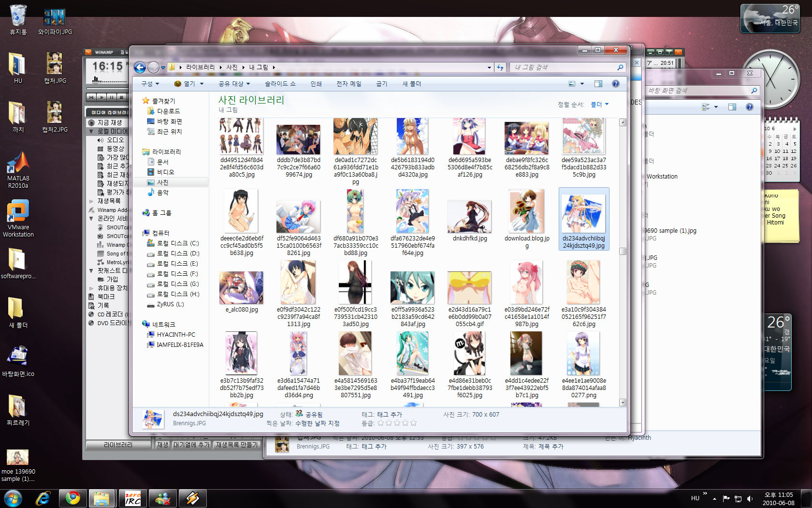Collapse the 온라인 서비스 node in Winamp

[x=91, y=219]
